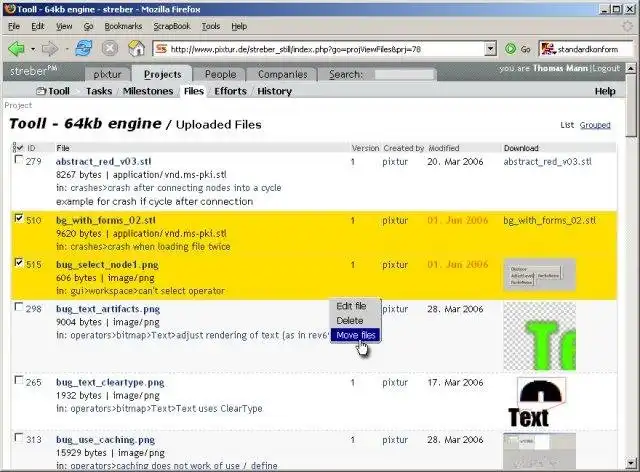
Task: Open the Bookmarks menu
Action: [x=123, y=26]
